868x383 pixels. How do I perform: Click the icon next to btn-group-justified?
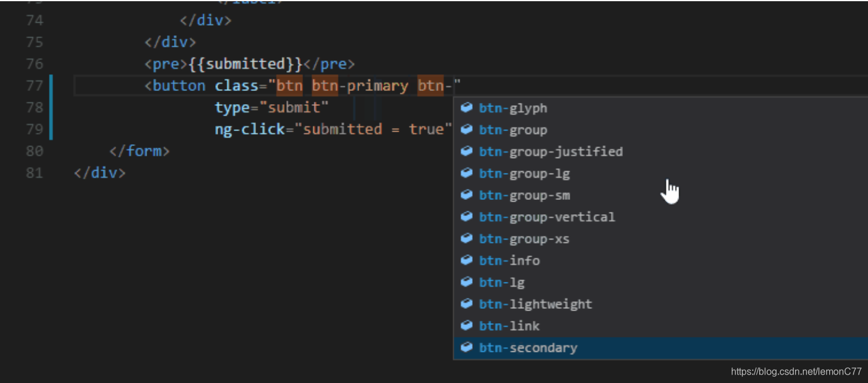coord(467,151)
